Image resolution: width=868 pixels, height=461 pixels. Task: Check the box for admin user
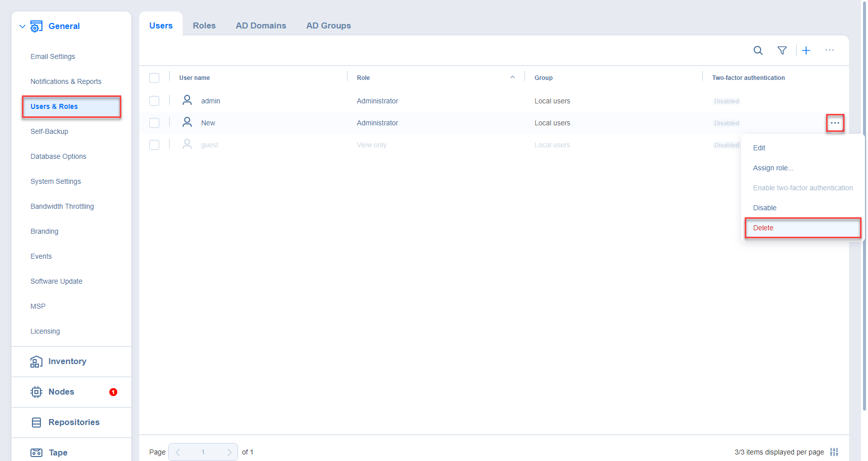coord(154,101)
